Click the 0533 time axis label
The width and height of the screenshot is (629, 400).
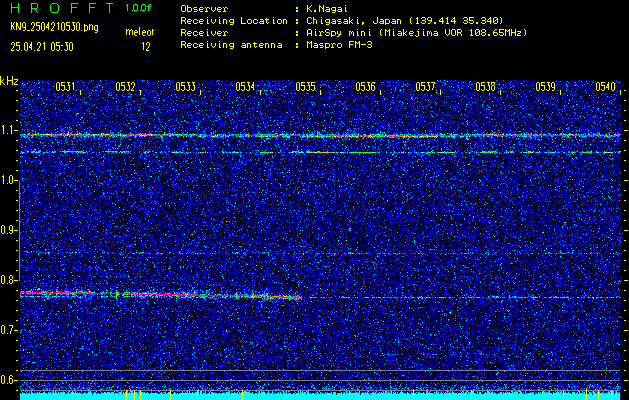coord(185,87)
